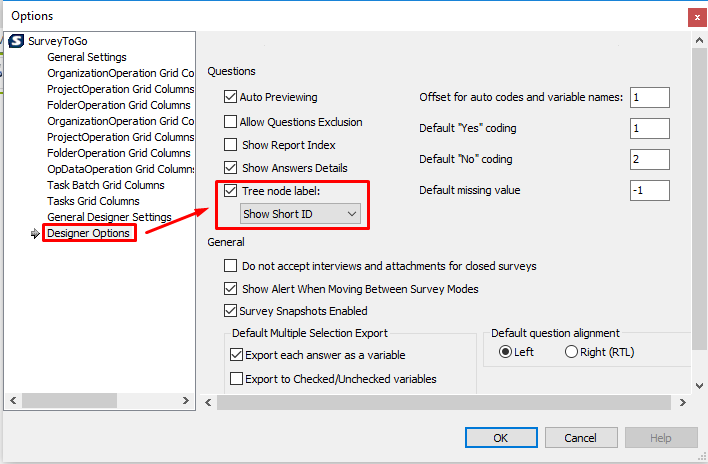Click settings pane horizontal scroll right arrow

pyautogui.click(x=683, y=402)
